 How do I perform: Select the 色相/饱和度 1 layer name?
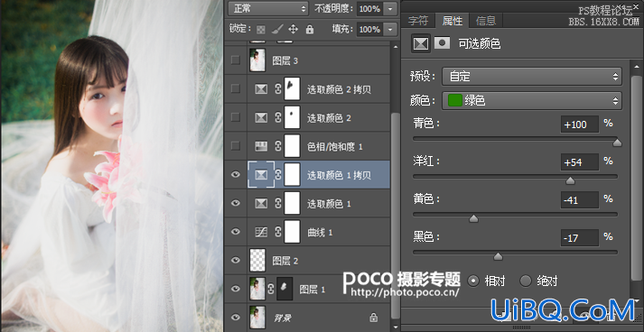(x=335, y=146)
